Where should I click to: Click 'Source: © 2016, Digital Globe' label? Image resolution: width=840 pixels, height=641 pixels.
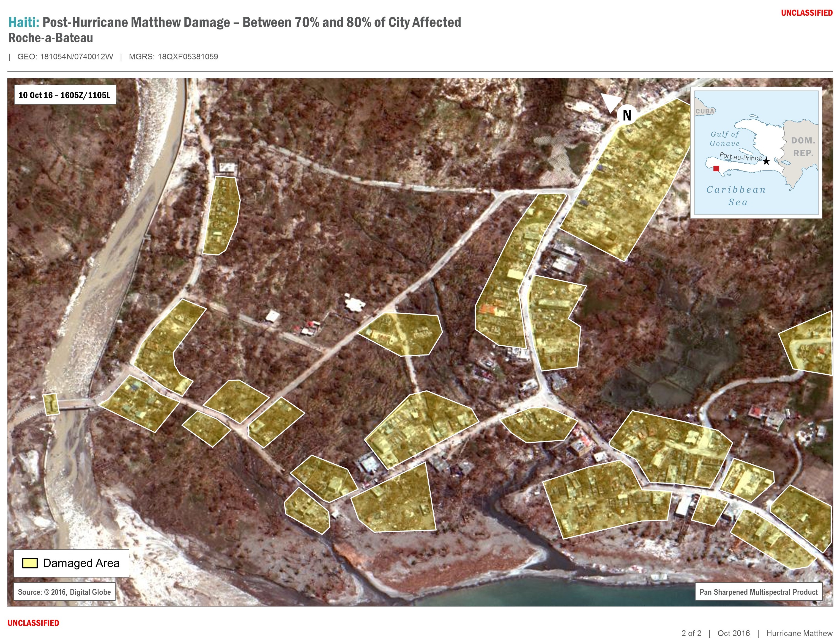[x=64, y=592]
